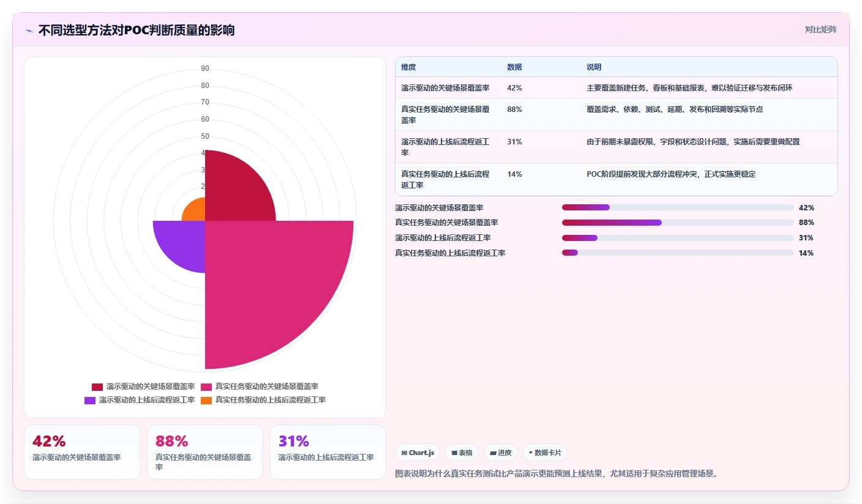Click the 42% progress bar
The image size is (862, 504).
[678, 207]
